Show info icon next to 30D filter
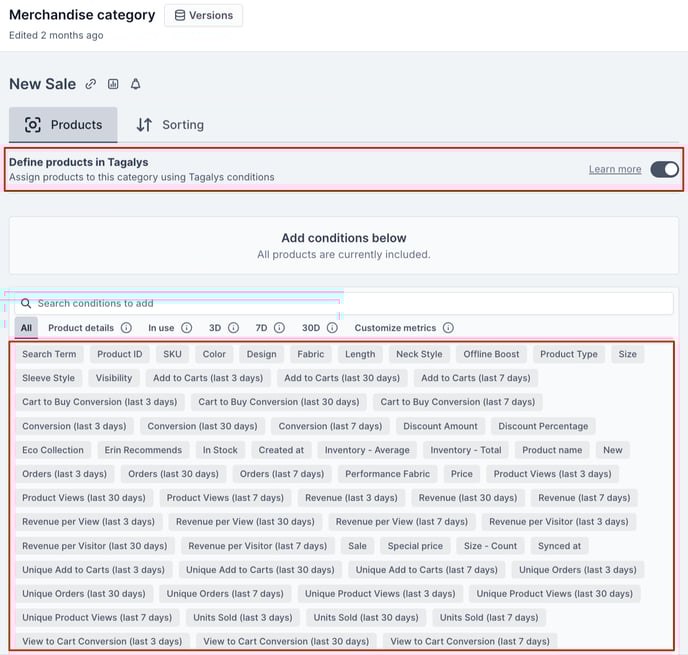The width and height of the screenshot is (688, 655). coord(333,328)
